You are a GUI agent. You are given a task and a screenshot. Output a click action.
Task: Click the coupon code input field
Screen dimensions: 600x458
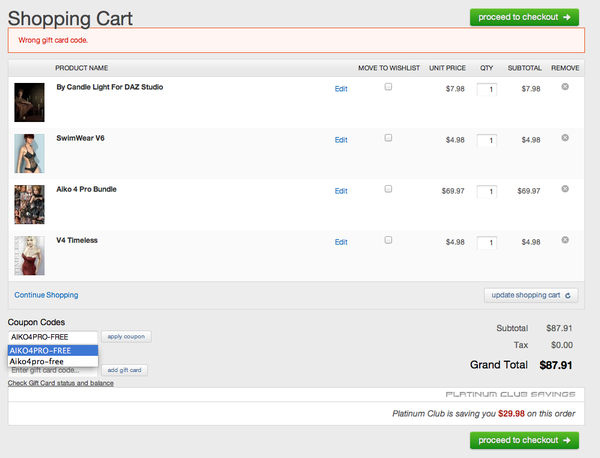click(52, 337)
